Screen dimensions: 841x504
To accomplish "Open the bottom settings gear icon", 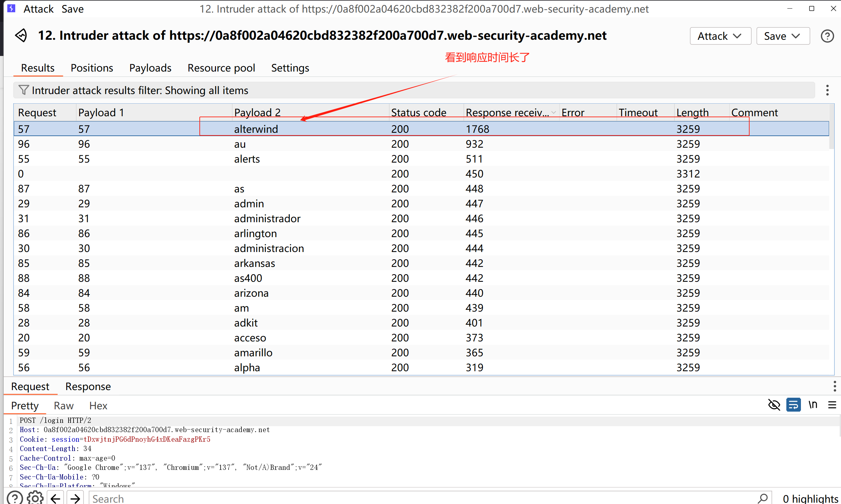I will point(35,498).
